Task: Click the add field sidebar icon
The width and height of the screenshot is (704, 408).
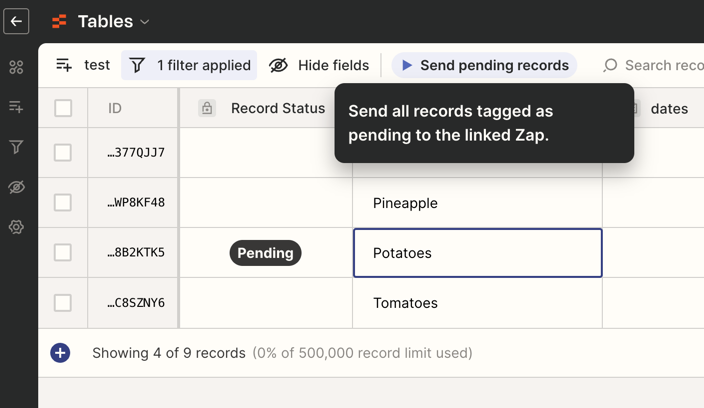Action: pos(16,107)
